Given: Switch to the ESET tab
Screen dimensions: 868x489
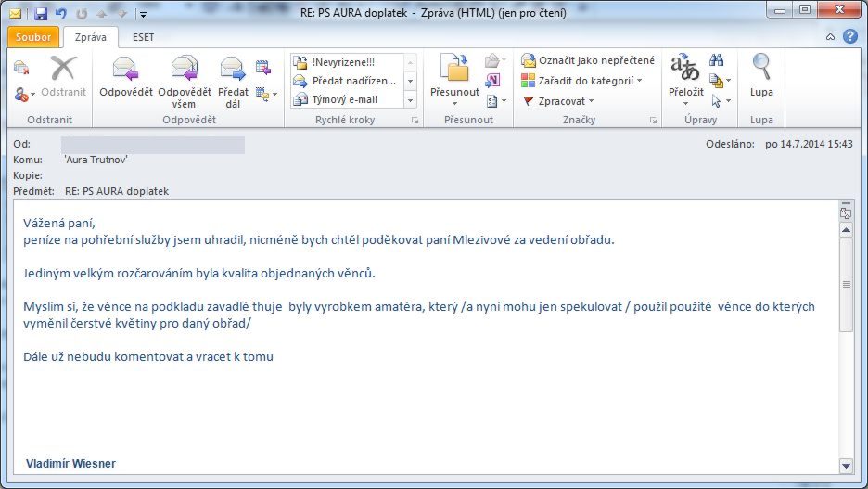Looking at the screenshot, I should [x=144, y=37].
